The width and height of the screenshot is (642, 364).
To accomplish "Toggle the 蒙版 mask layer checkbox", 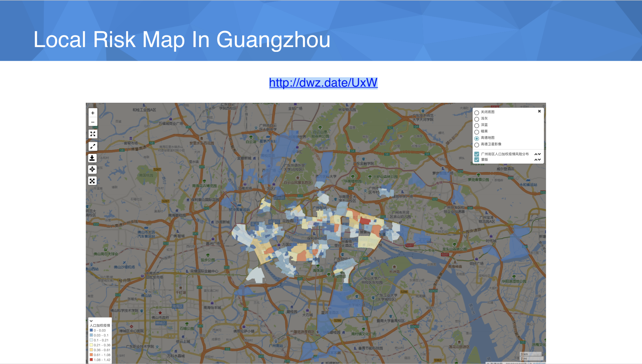I will point(477,160).
